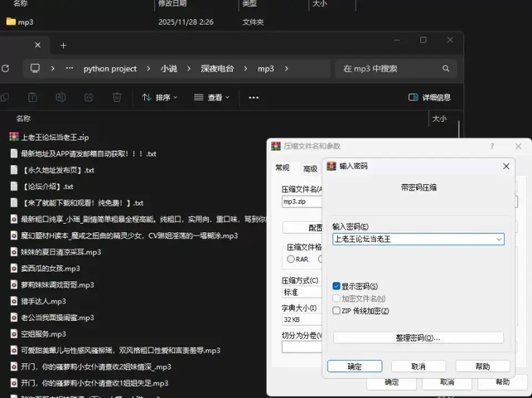Maximize the front Explorer window
532x398 pixels.
tap(423, 40)
